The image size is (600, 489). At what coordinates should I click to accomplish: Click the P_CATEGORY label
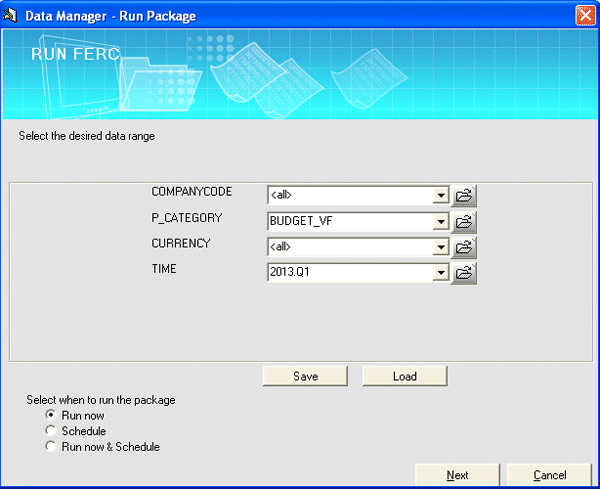(187, 218)
